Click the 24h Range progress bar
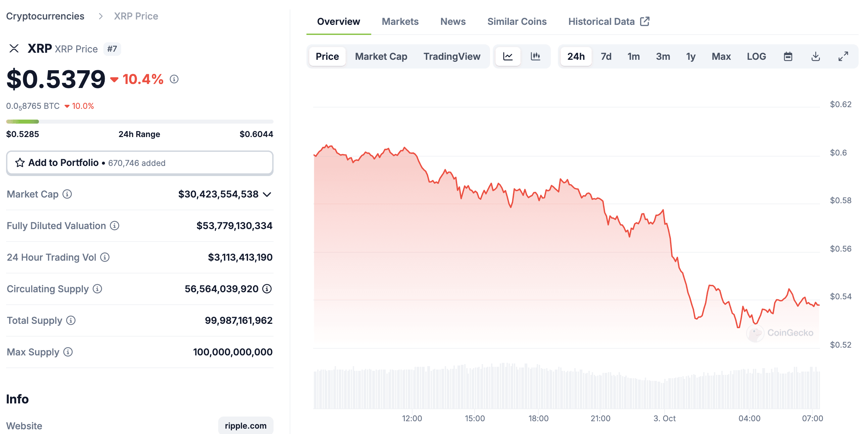The width and height of the screenshot is (868, 434). [x=140, y=122]
